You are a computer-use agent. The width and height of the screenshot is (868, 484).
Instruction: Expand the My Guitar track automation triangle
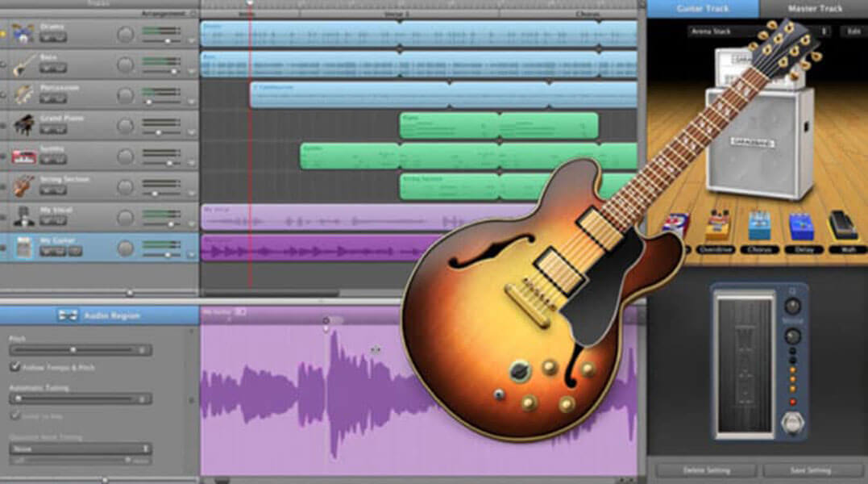[x=192, y=255]
